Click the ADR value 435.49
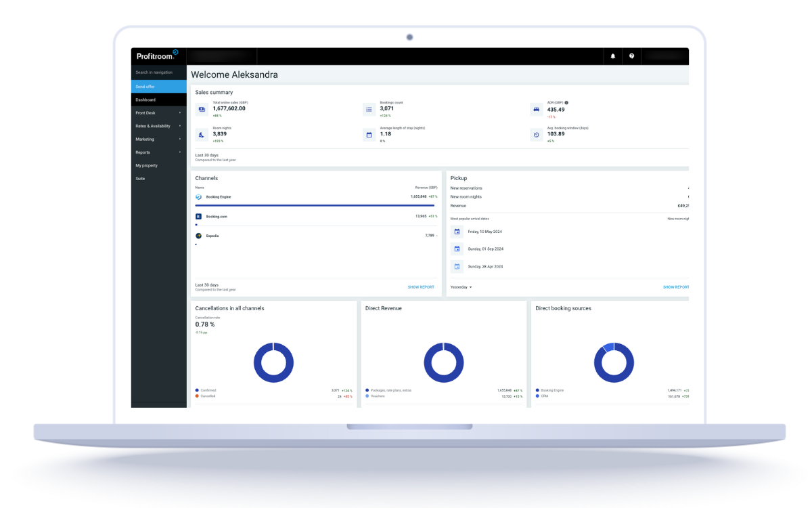 [556, 109]
